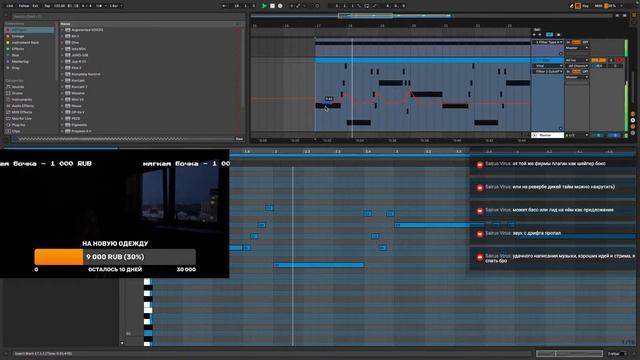
Task: Click the Punch-In switch icon
Action: tap(360, 6)
